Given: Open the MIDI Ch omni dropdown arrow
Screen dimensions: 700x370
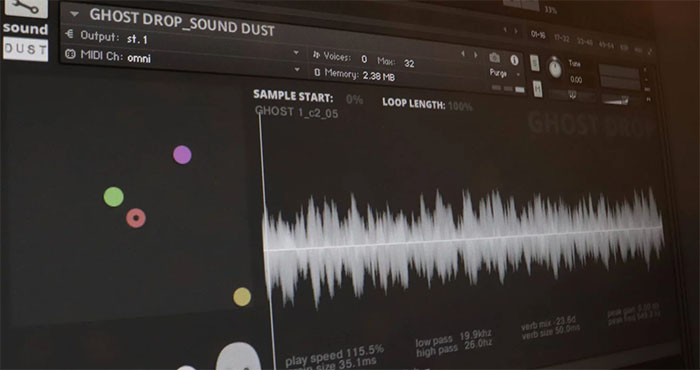Looking at the screenshot, I should (297, 70).
